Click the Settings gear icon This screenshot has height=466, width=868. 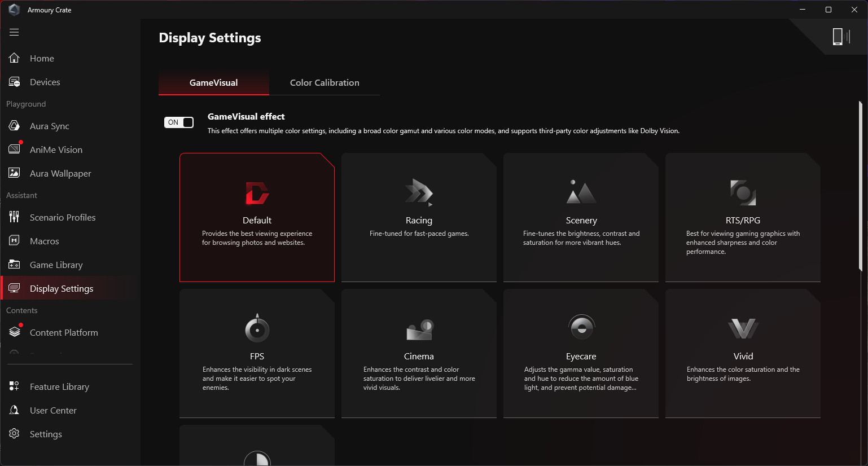[14, 434]
